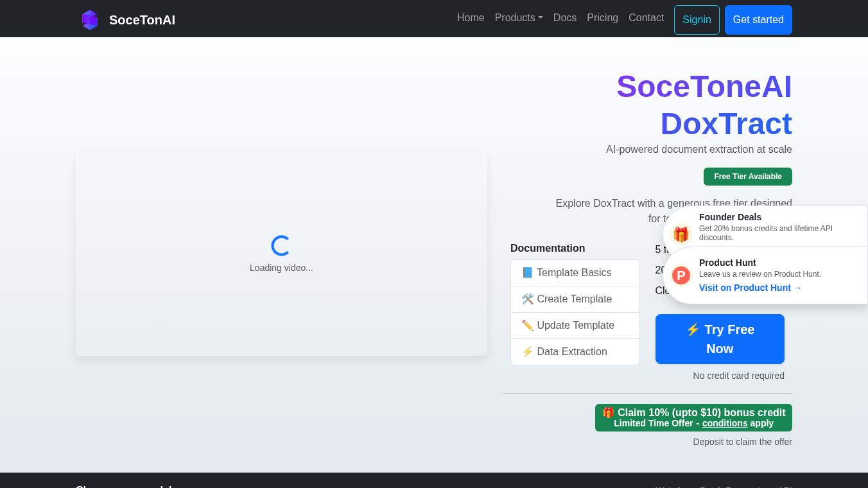Click the Try Free Now button

(x=720, y=339)
